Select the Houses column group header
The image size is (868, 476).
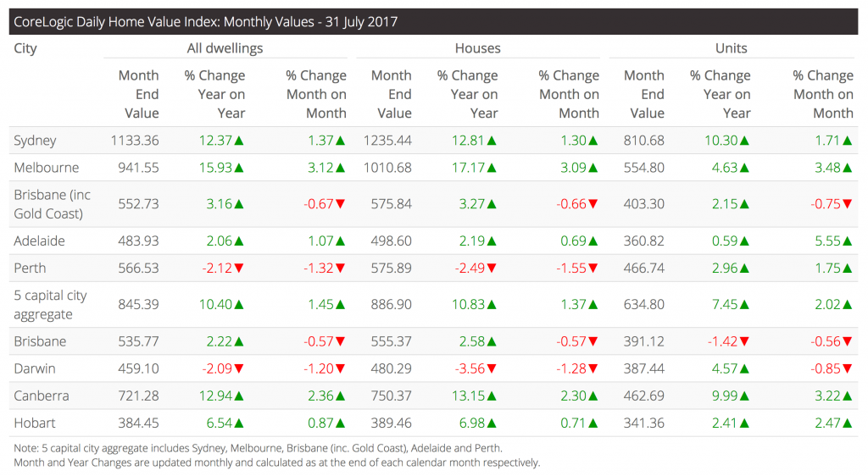coord(477,48)
